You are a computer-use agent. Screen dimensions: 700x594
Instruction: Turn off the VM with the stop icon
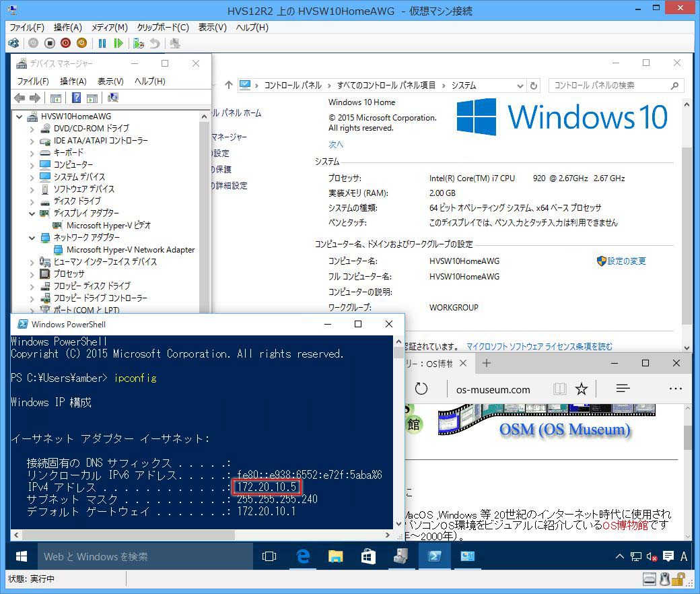[x=50, y=43]
